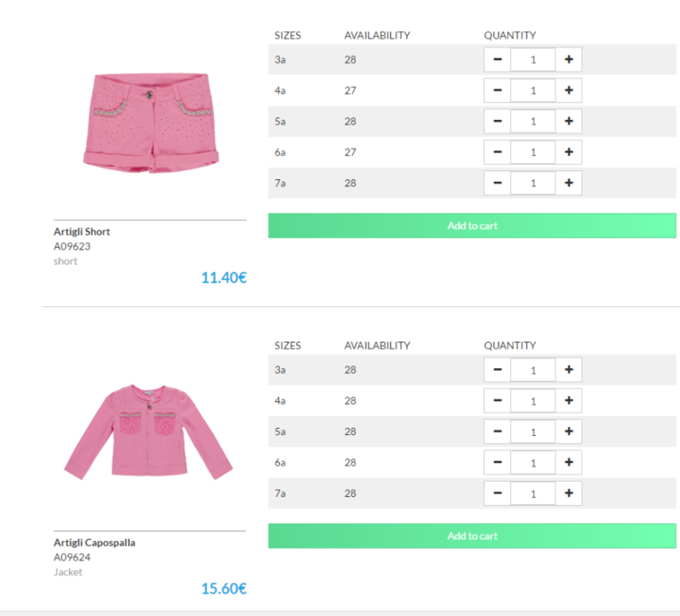Decrease Capospalla jacket size 7a quantity
Viewport: 680px width, 616px height.
point(497,493)
